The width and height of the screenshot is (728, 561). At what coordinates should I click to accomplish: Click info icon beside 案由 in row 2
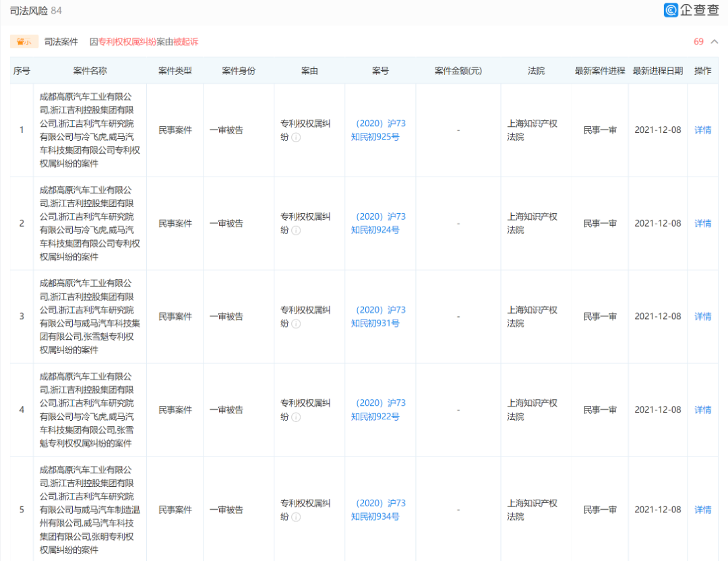[x=296, y=231]
